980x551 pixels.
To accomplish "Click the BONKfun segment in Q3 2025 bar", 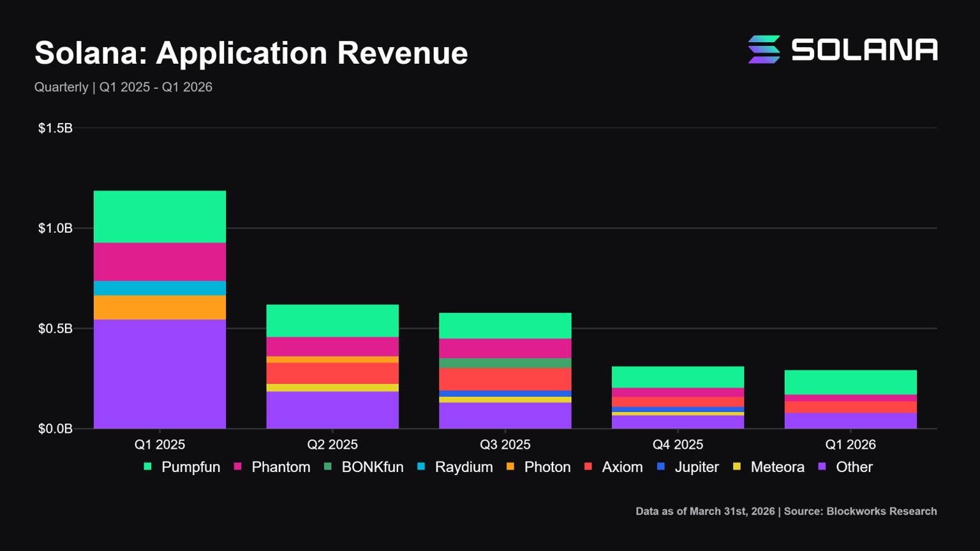I will 505,364.
